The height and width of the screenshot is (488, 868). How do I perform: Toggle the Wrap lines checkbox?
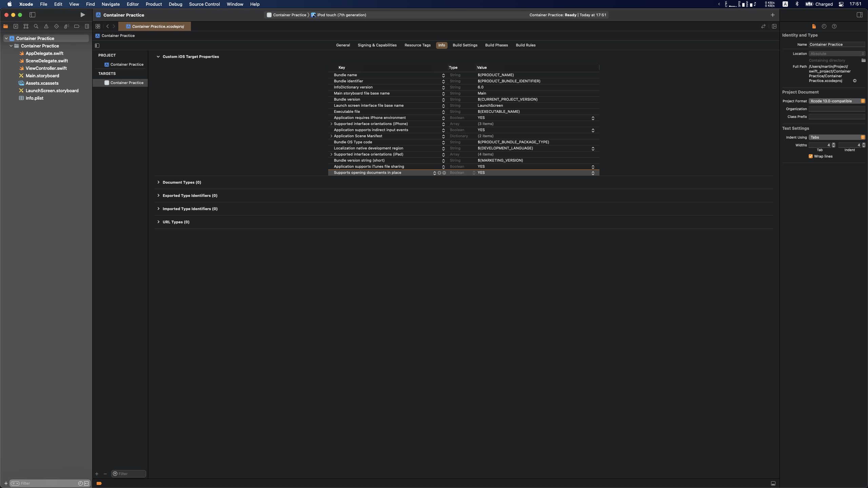click(x=811, y=156)
